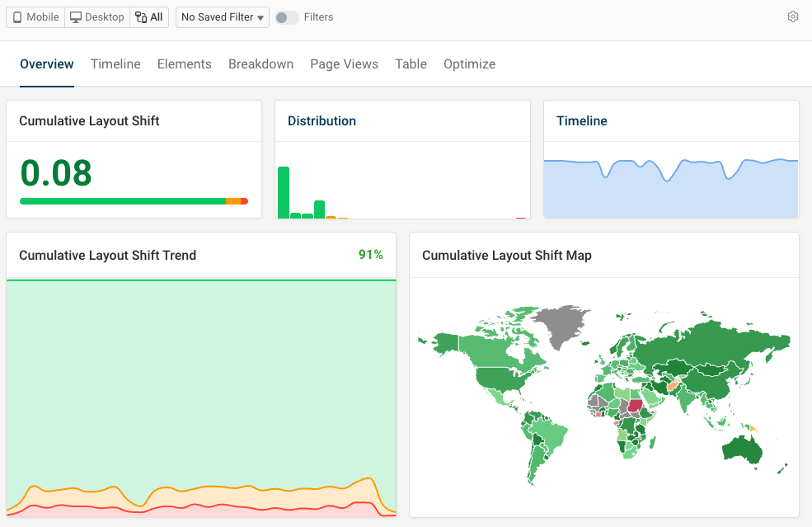Screen dimensions: 812x527
Task: Select Australia on the CLS map
Action: (740, 449)
